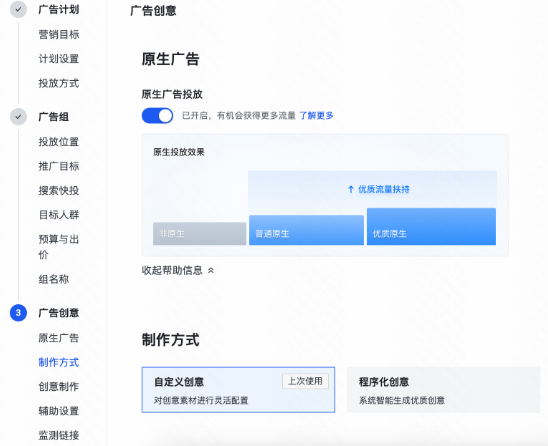Viewport: 548px width, 446px height.
Task: Open the 搜索快投 section
Action: tap(59, 190)
